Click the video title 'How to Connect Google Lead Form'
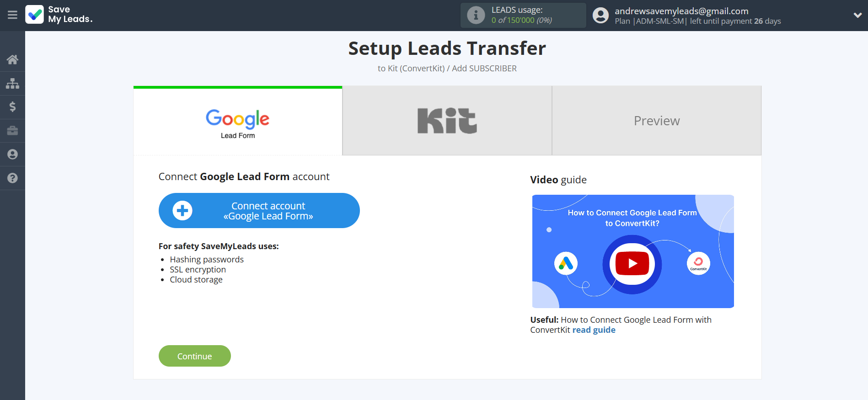This screenshot has height=400, width=868. coord(632,213)
